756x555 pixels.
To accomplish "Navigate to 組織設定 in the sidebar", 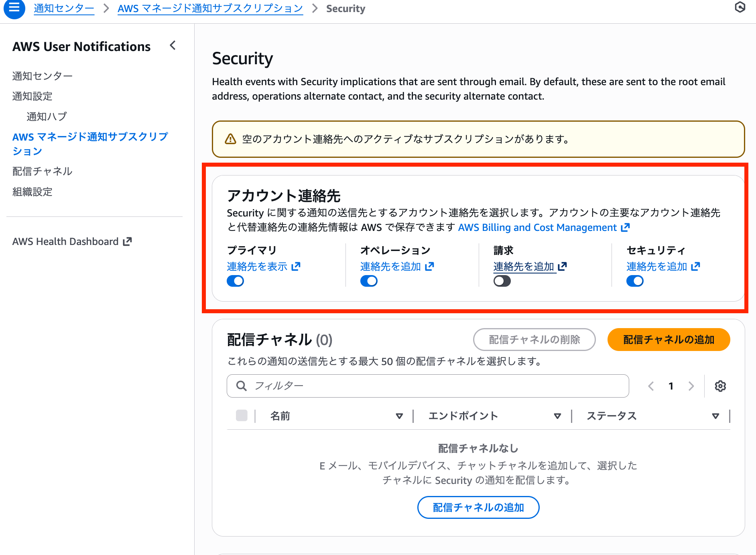I will tap(32, 192).
